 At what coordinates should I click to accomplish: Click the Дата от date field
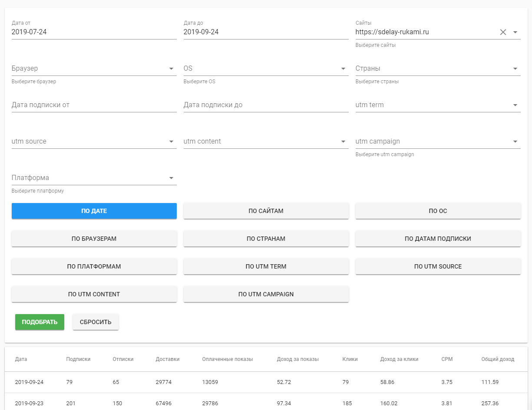point(94,32)
